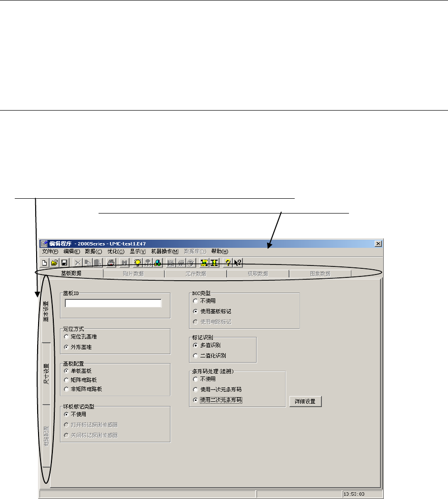Viewport: 448px width, 499px height.
Task: Open the 机器操作(M) menu
Action: [165, 252]
